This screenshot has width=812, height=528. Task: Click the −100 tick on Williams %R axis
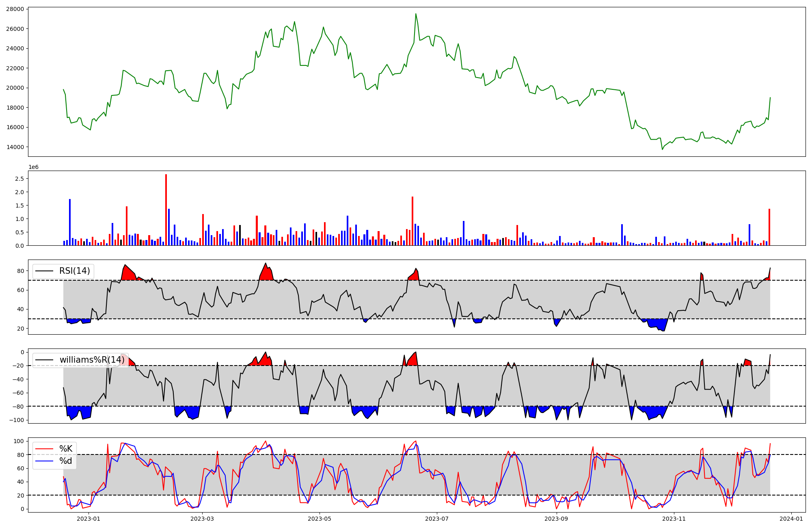tap(16, 420)
